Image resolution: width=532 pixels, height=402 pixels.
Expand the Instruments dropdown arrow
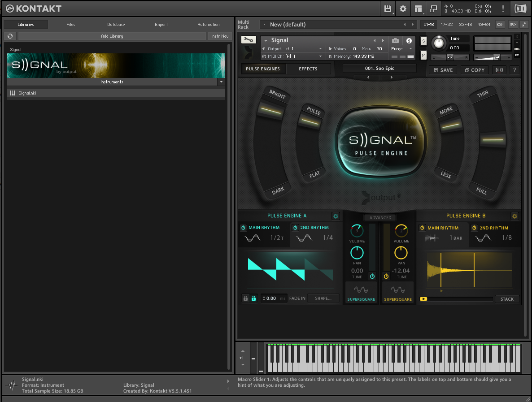click(x=221, y=82)
